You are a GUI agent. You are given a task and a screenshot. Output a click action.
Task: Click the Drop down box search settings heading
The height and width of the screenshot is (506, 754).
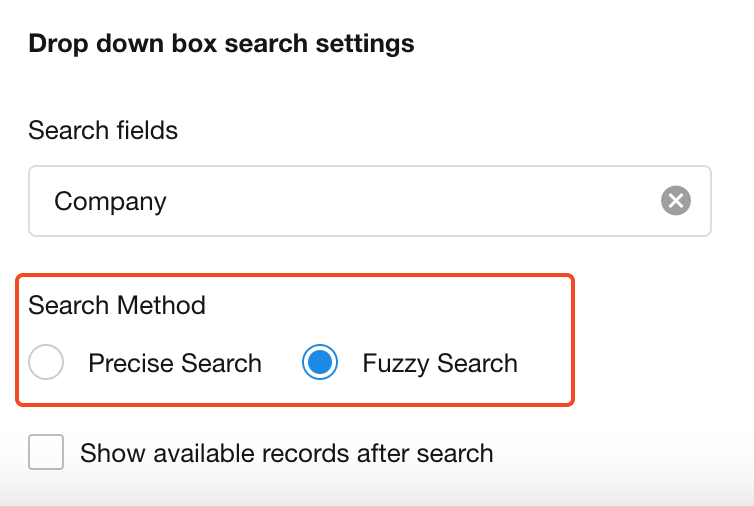(221, 44)
